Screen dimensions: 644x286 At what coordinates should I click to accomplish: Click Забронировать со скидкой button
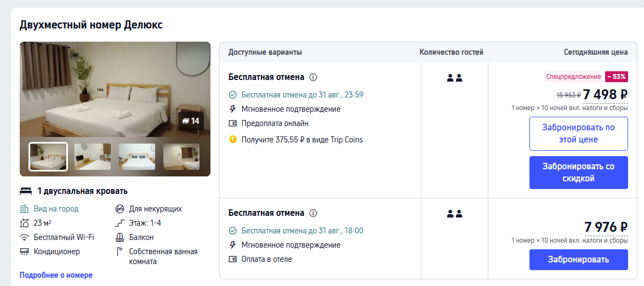(578, 173)
